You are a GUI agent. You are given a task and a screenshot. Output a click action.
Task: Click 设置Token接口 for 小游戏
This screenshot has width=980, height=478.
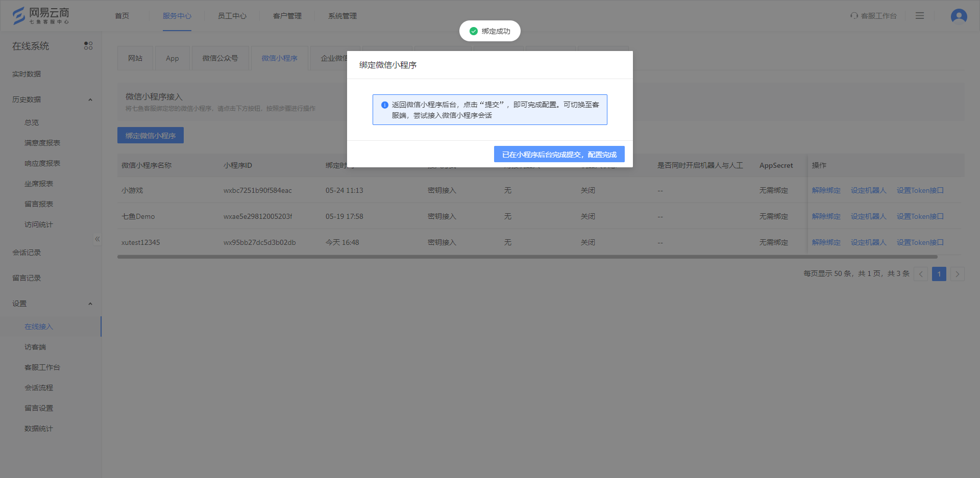pos(920,190)
